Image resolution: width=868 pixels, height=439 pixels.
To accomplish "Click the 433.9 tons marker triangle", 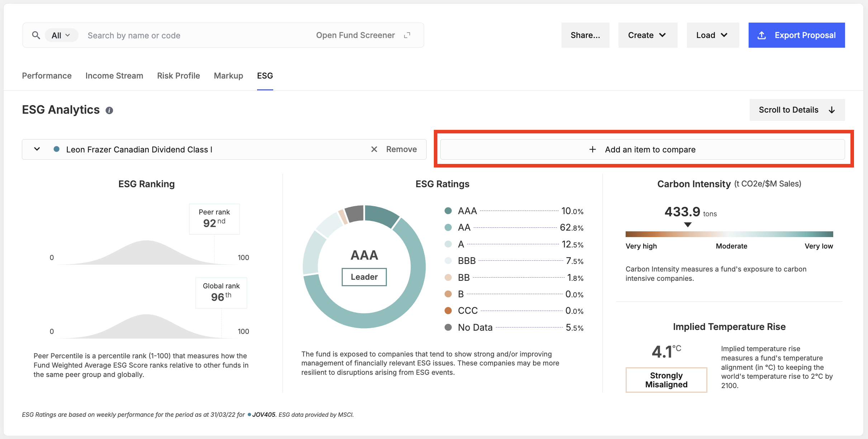I will point(688,225).
